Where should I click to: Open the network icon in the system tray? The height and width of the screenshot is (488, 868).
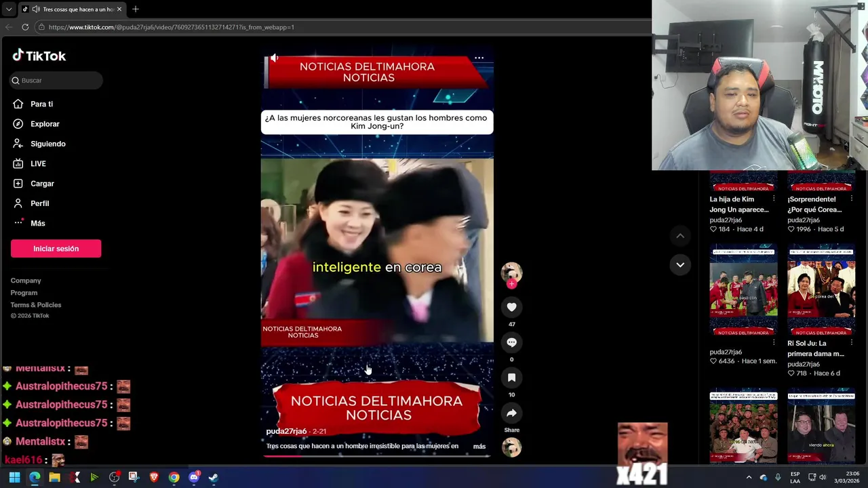pos(812,477)
